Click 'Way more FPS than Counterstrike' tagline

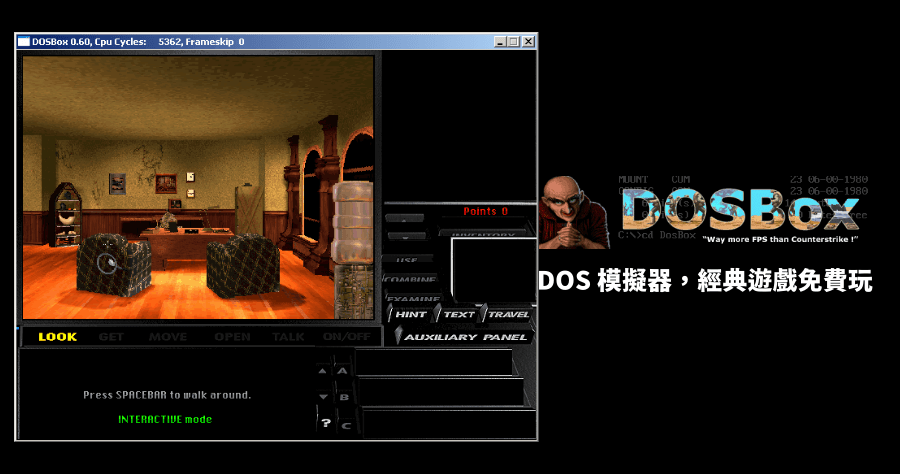(780, 239)
